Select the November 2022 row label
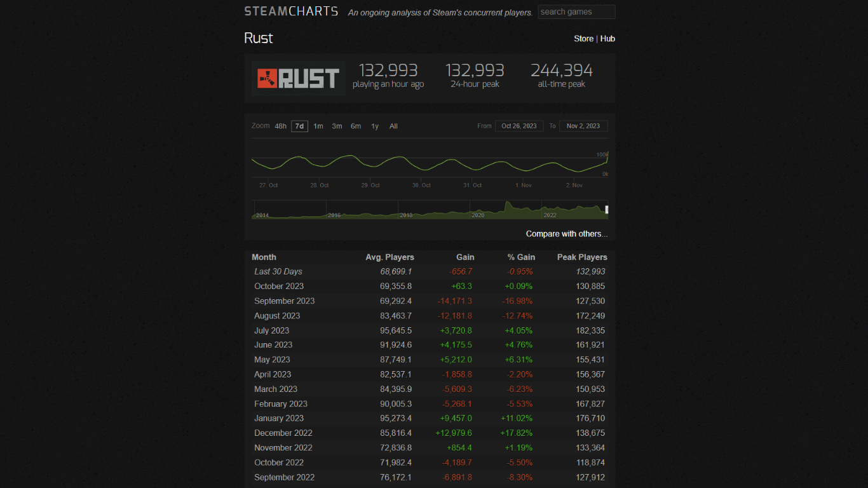Screen dimensions: 868x488 click(x=283, y=447)
